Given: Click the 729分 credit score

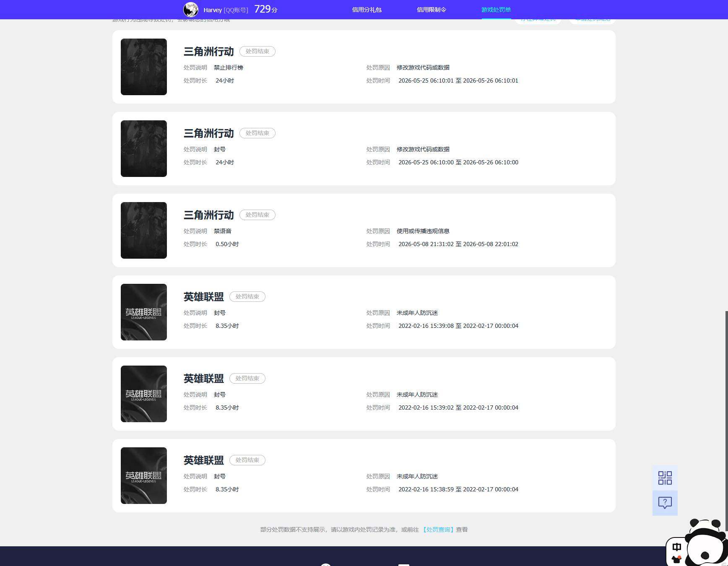Looking at the screenshot, I should coord(266,9).
